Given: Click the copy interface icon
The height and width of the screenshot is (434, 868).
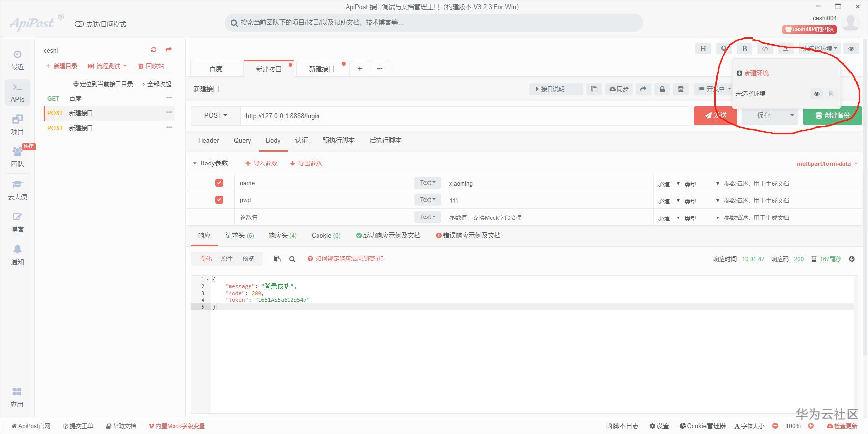Looking at the screenshot, I should click(x=594, y=89).
